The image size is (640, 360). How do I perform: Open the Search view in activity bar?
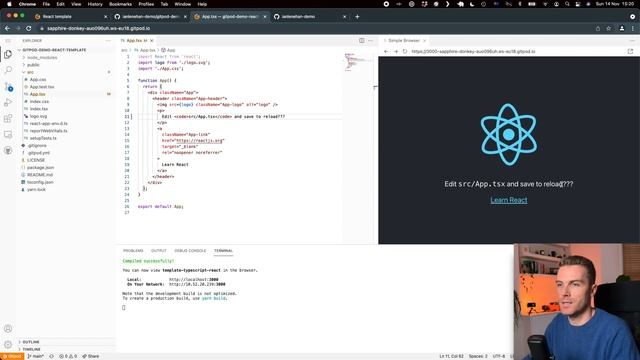(8, 70)
